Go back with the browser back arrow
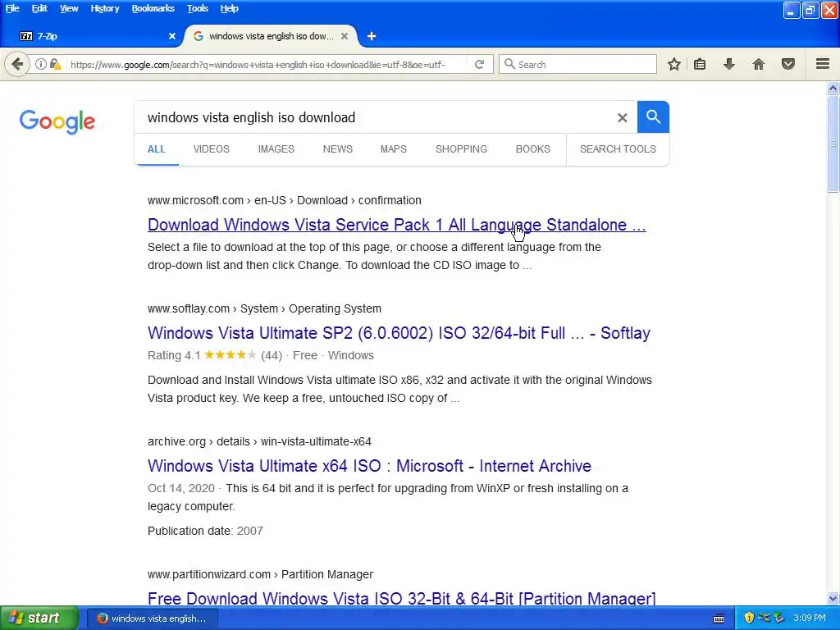Image resolution: width=840 pixels, height=630 pixels. click(x=17, y=64)
